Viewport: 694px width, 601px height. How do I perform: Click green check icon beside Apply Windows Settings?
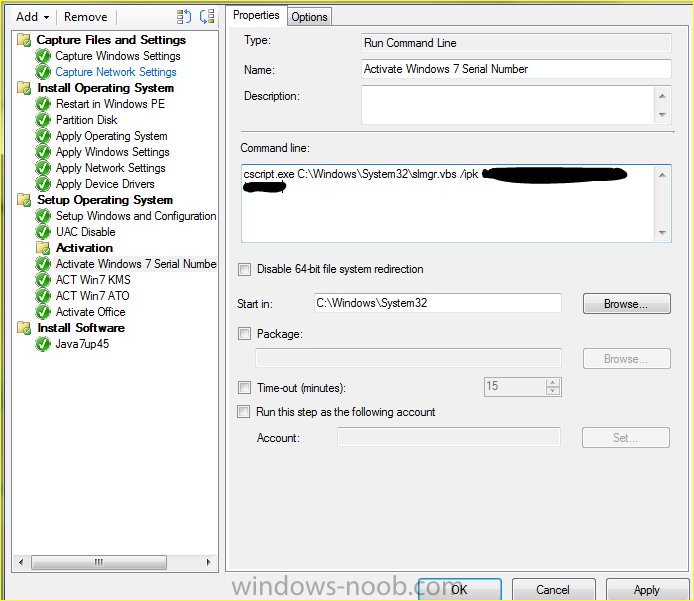click(x=43, y=152)
